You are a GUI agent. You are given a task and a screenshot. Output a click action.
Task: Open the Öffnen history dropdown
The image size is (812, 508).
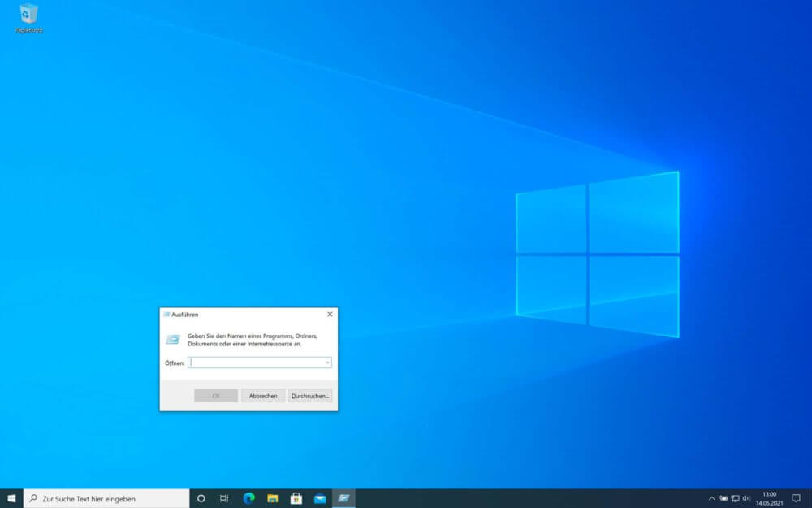point(328,363)
